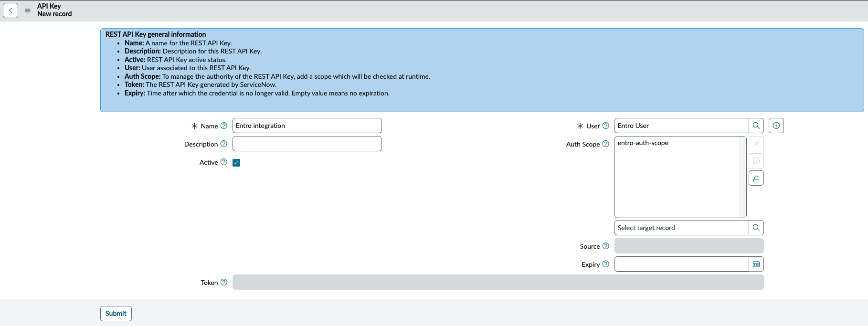Uncheck the Active checkbox

[236, 163]
